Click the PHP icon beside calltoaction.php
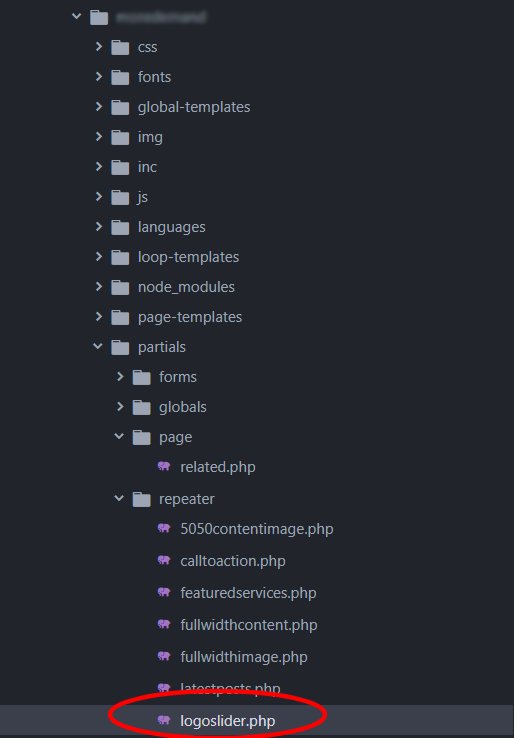This screenshot has width=514, height=738. tap(164, 560)
